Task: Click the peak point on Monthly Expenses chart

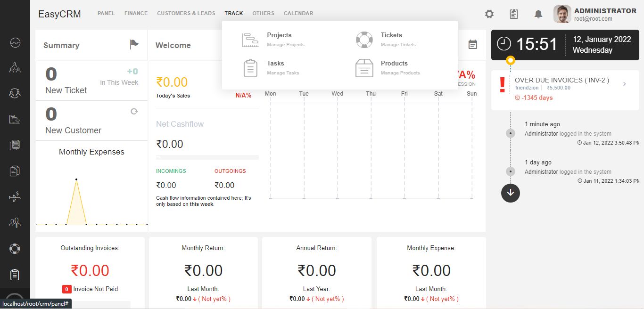Action: [76, 179]
